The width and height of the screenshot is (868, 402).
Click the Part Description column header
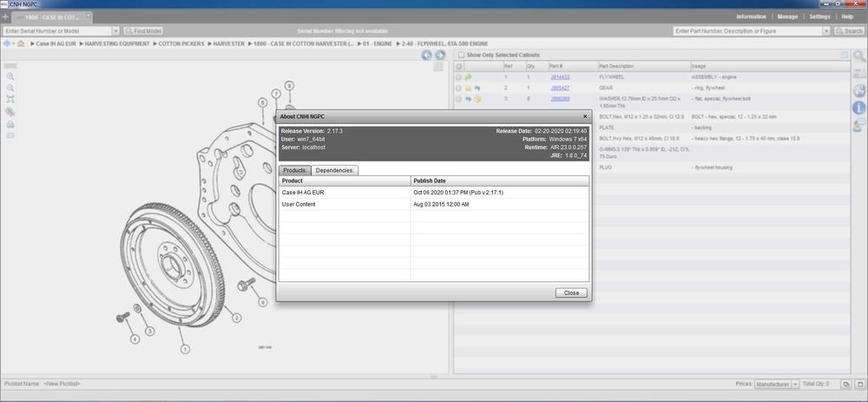point(644,67)
